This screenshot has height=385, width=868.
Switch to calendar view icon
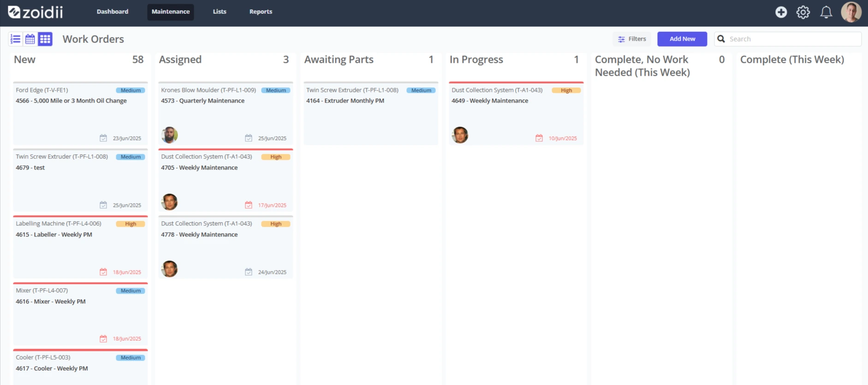(30, 39)
